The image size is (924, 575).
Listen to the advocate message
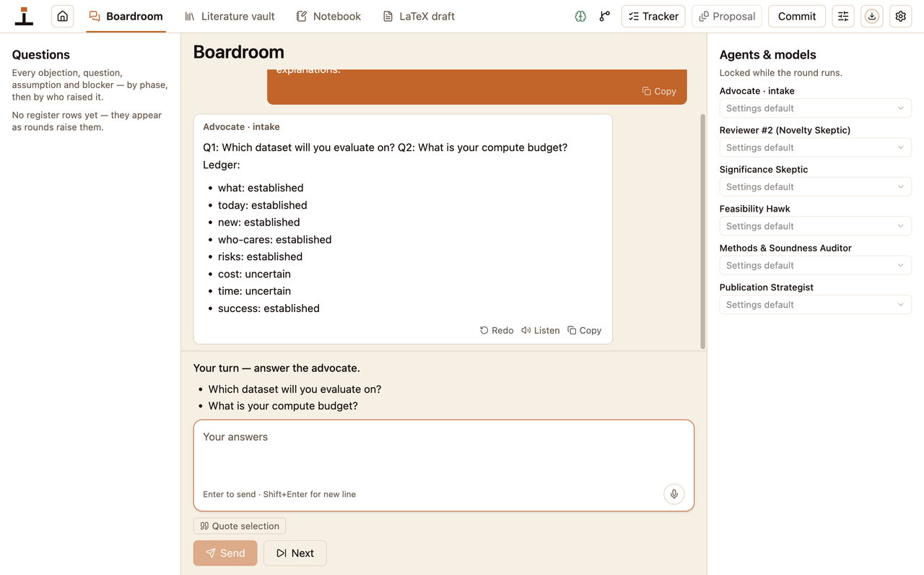click(541, 330)
